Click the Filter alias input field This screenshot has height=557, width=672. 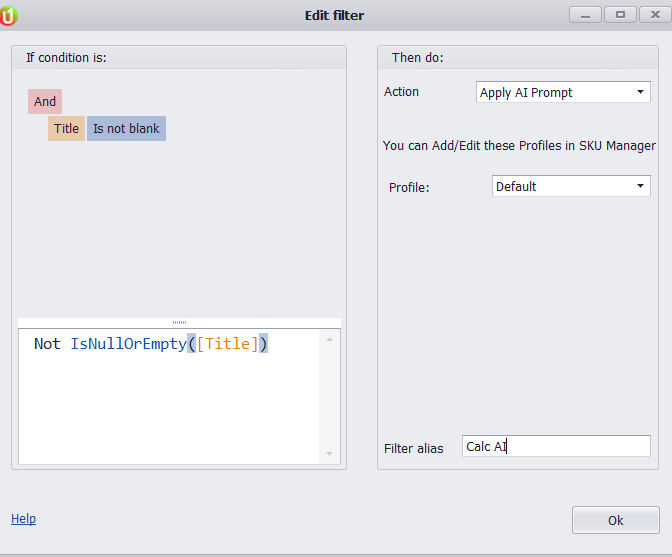(x=556, y=446)
